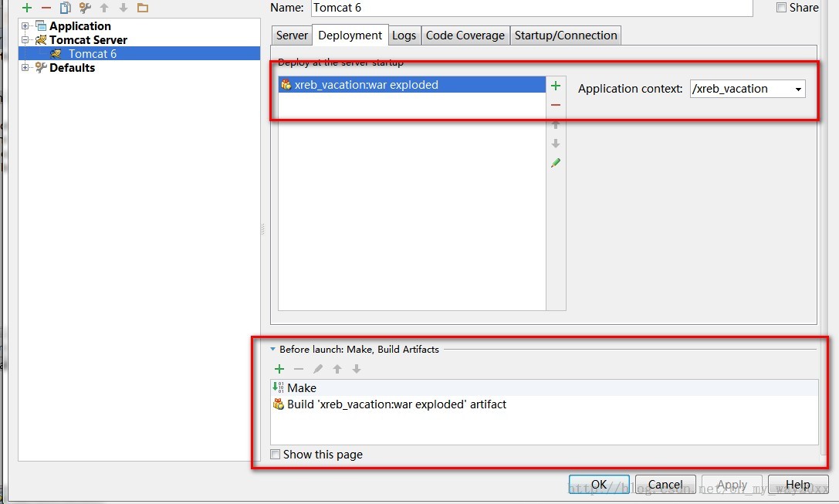Switch to Startup/Connection tab
The height and width of the screenshot is (504, 839).
click(x=566, y=36)
